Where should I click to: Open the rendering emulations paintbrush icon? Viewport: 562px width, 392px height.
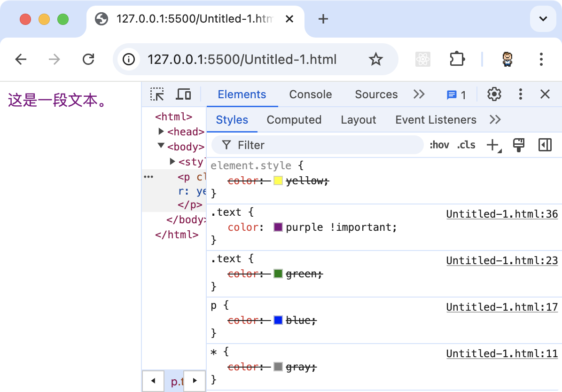click(519, 145)
